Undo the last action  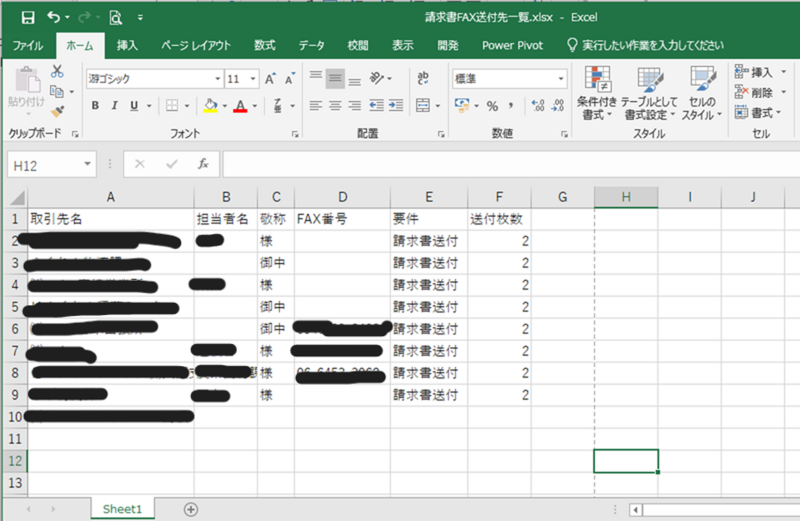[x=54, y=17]
